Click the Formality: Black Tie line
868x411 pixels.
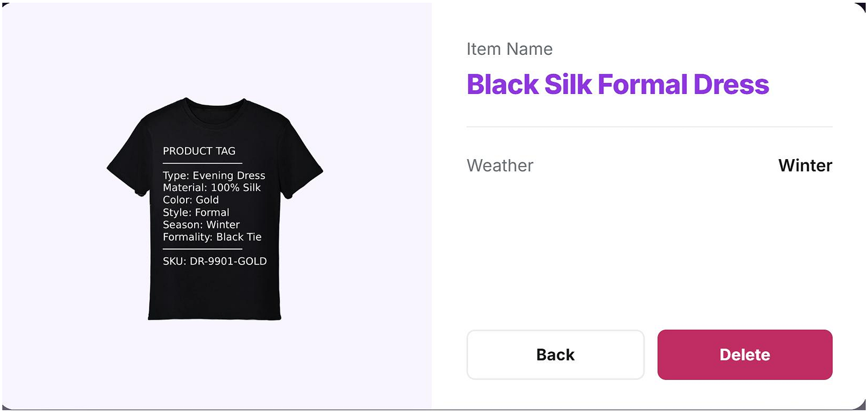[x=212, y=237]
